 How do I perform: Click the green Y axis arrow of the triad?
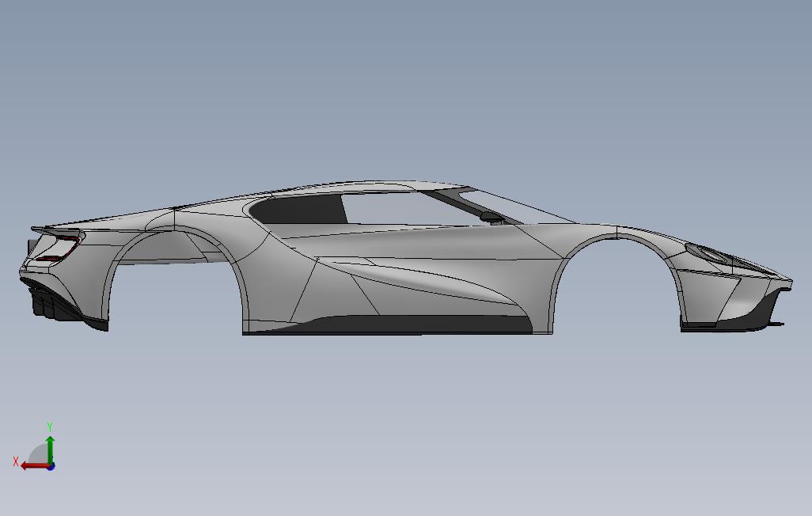click(50, 450)
